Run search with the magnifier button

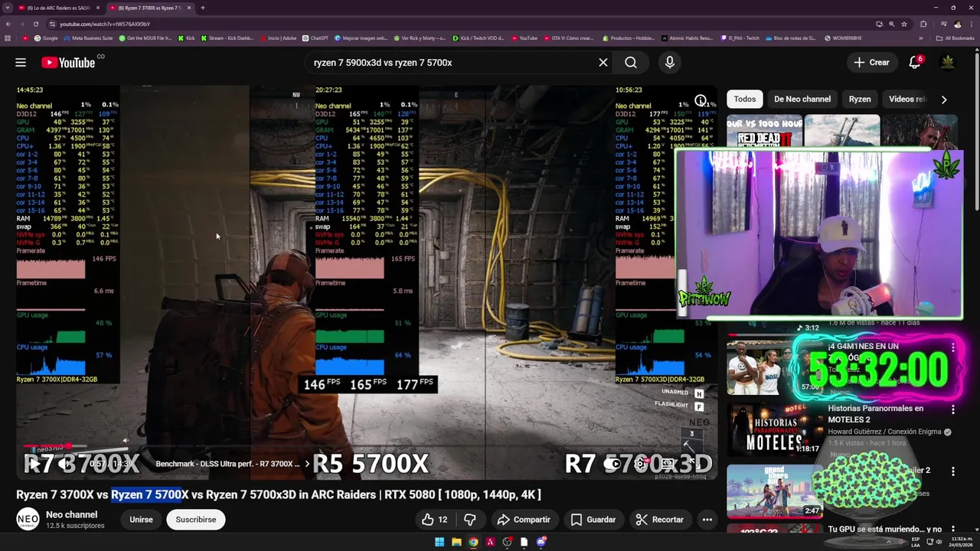631,63
